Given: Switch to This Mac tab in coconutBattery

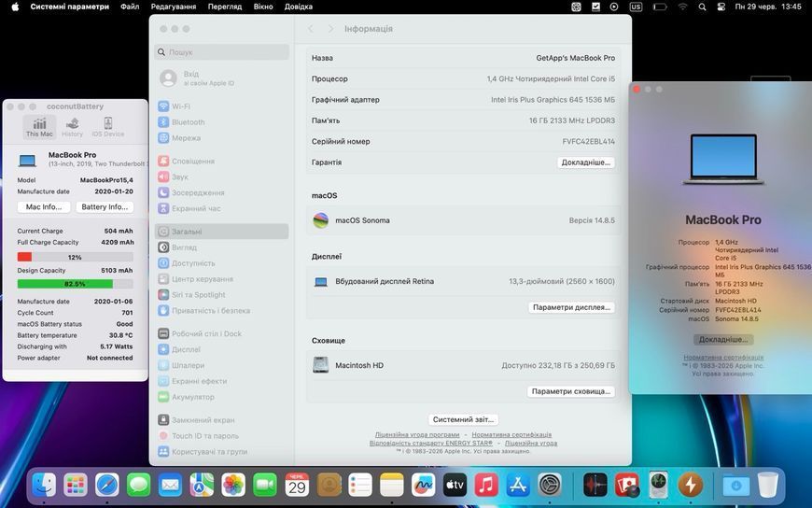Looking at the screenshot, I should (x=39, y=127).
